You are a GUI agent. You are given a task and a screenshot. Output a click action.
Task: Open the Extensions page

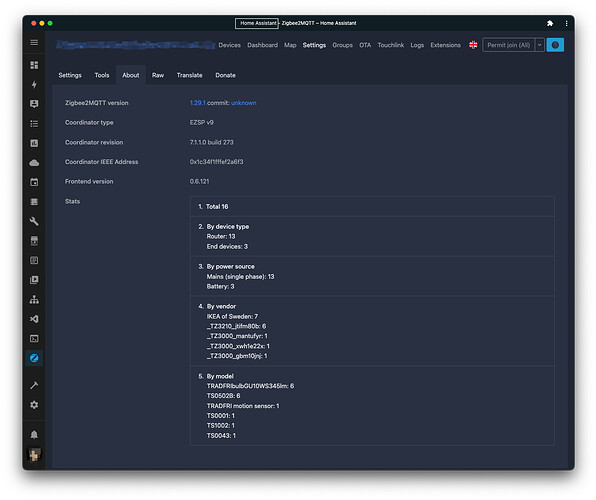pos(445,45)
